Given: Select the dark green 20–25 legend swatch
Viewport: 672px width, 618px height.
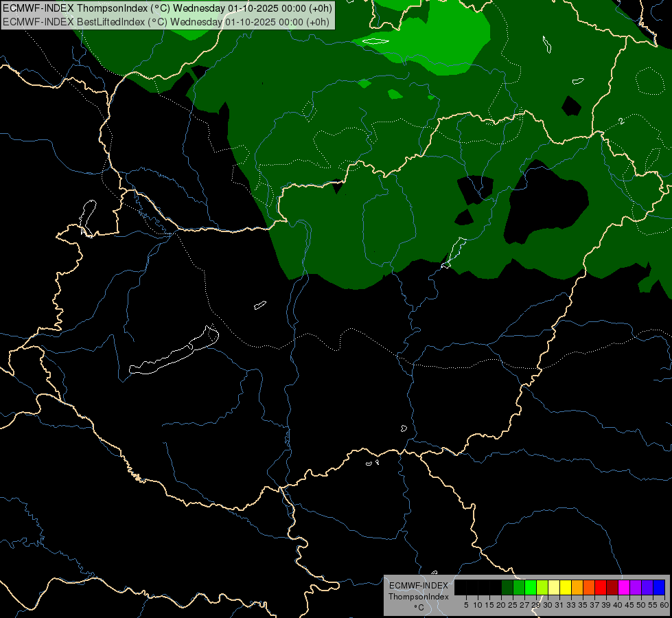Looking at the screenshot, I should (507, 587).
